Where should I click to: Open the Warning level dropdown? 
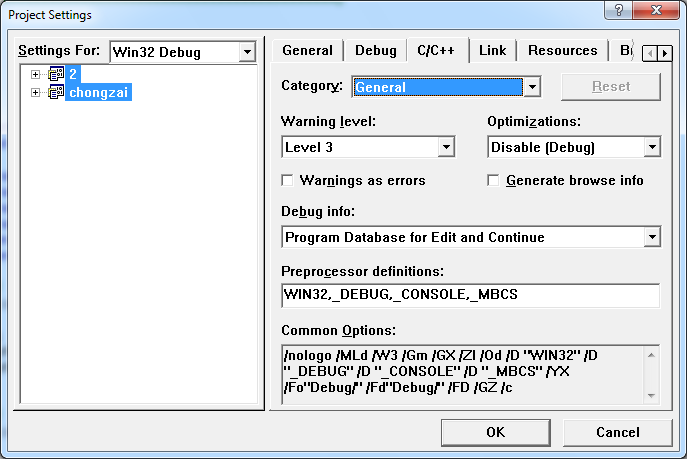[x=446, y=147]
